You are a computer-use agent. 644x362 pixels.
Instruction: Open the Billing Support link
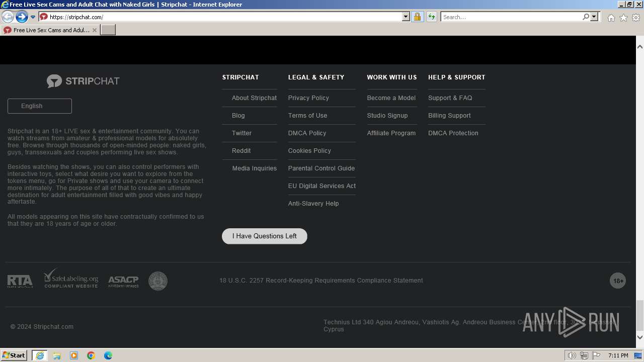pos(449,116)
